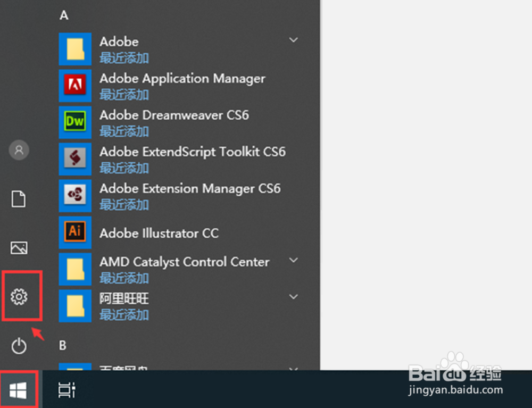The height and width of the screenshot is (408, 532).
Task: Open Task View on the taskbar
Action: tap(66, 390)
